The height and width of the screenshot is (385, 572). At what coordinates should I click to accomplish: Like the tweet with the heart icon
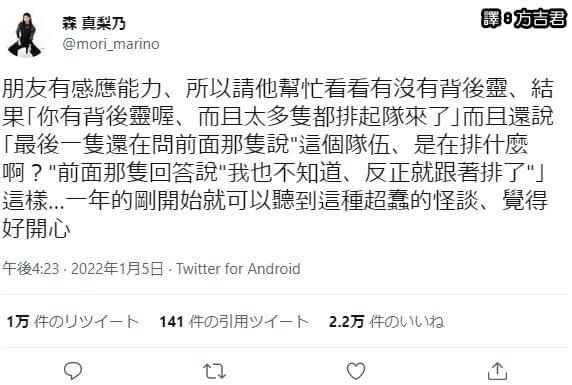pos(356,371)
